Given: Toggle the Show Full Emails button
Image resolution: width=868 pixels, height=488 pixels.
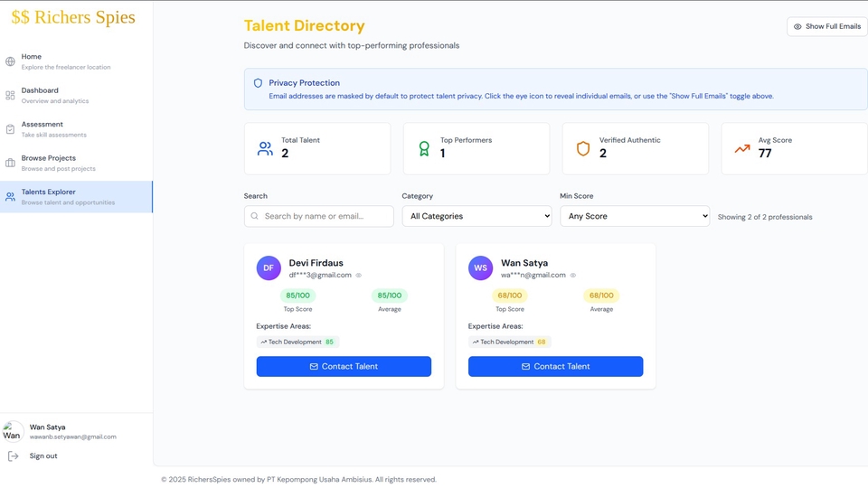Looking at the screenshot, I should (826, 26).
